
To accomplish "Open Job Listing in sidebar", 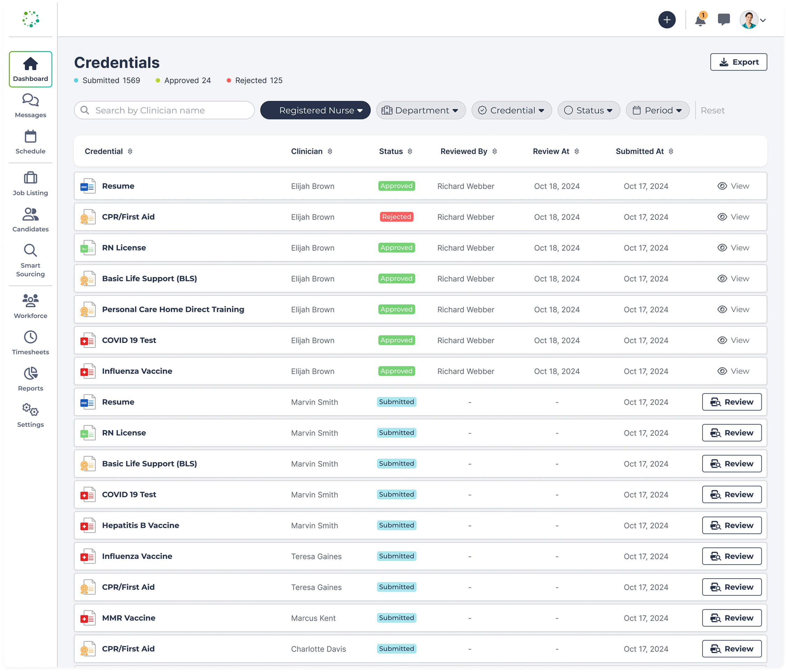I will (x=30, y=184).
